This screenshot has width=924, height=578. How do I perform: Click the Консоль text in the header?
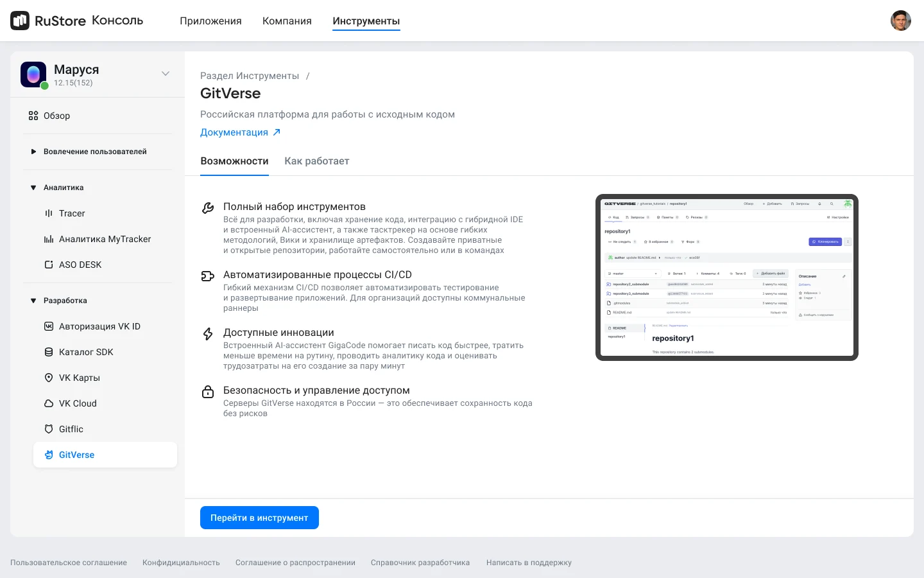[x=117, y=21]
